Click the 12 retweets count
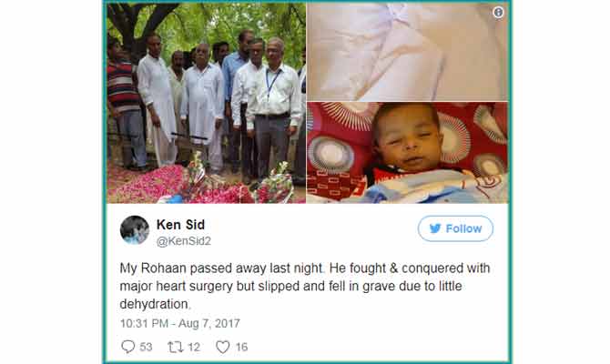 click(194, 347)
